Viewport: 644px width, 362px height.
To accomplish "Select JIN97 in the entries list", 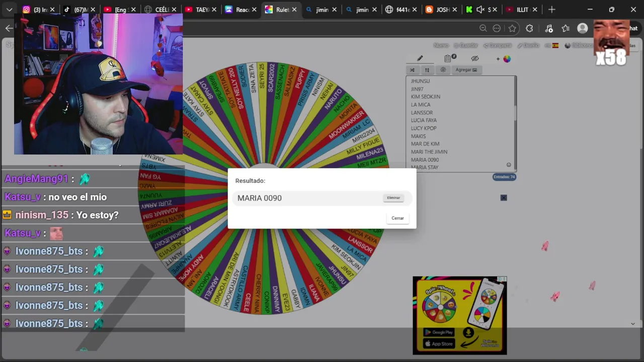I will point(417,89).
